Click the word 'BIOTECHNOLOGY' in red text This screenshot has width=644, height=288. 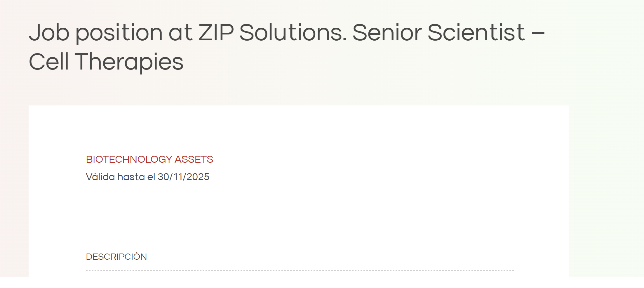[129, 159]
